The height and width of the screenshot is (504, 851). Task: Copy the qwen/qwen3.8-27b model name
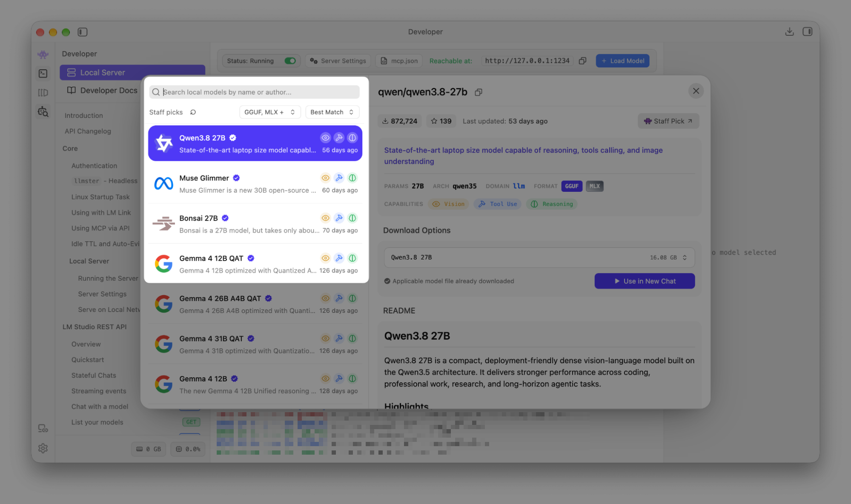(479, 92)
